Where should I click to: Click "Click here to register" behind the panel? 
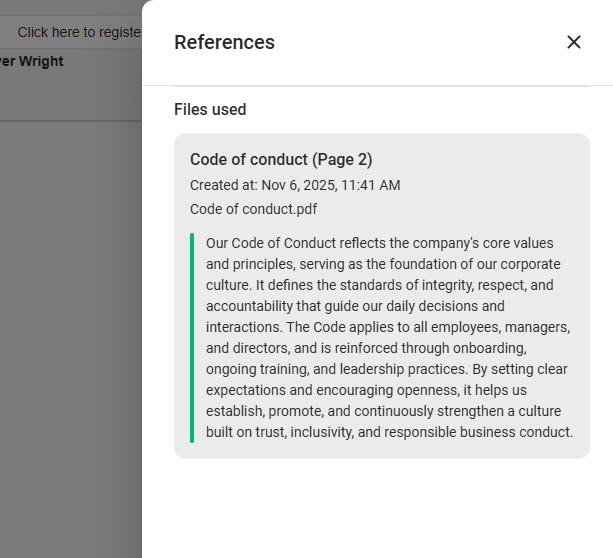coord(78,32)
